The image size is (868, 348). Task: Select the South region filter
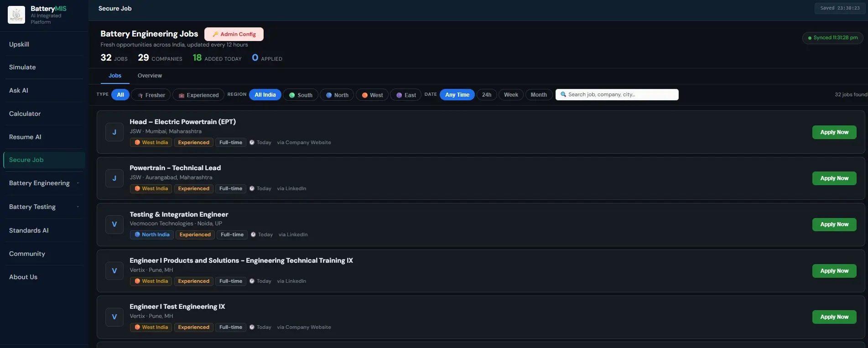tap(301, 95)
